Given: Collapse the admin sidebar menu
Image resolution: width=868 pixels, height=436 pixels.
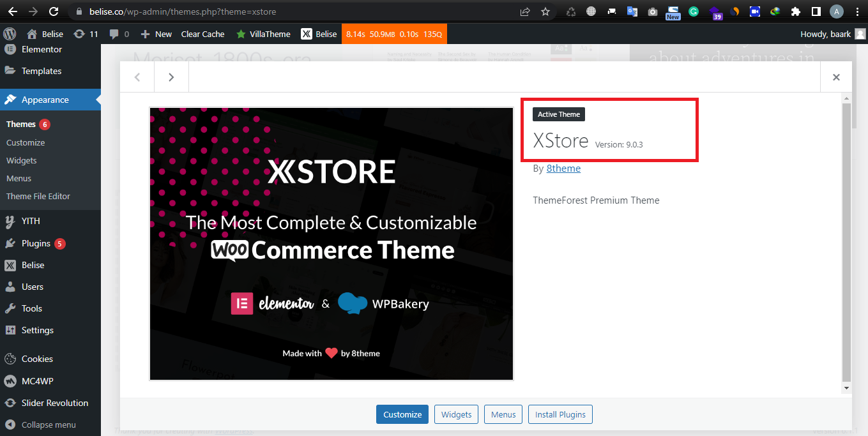Looking at the screenshot, I should pos(50,425).
